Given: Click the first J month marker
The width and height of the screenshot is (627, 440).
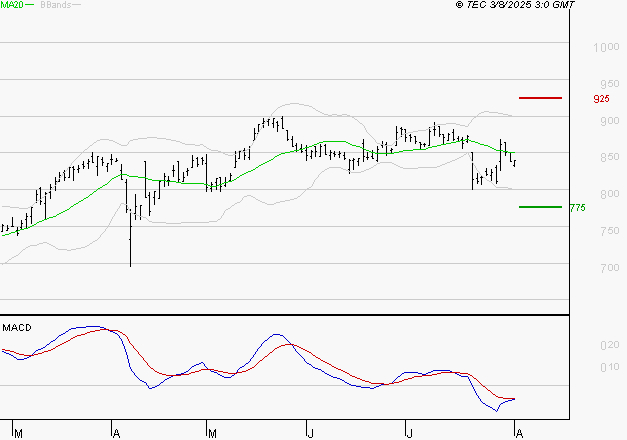Looking at the screenshot, I should (x=310, y=433).
